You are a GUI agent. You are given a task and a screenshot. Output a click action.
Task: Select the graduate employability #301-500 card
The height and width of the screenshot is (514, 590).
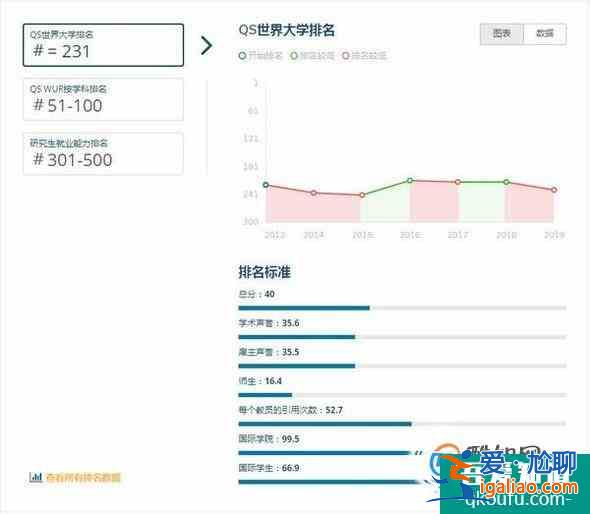tap(103, 154)
